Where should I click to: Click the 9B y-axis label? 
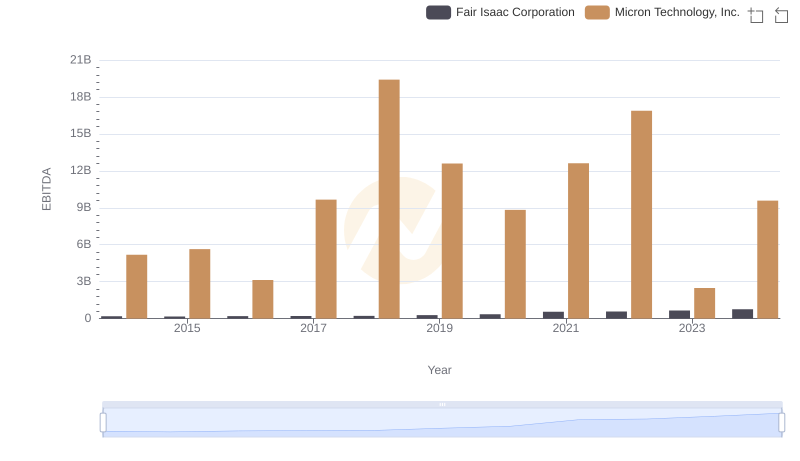[x=84, y=207]
